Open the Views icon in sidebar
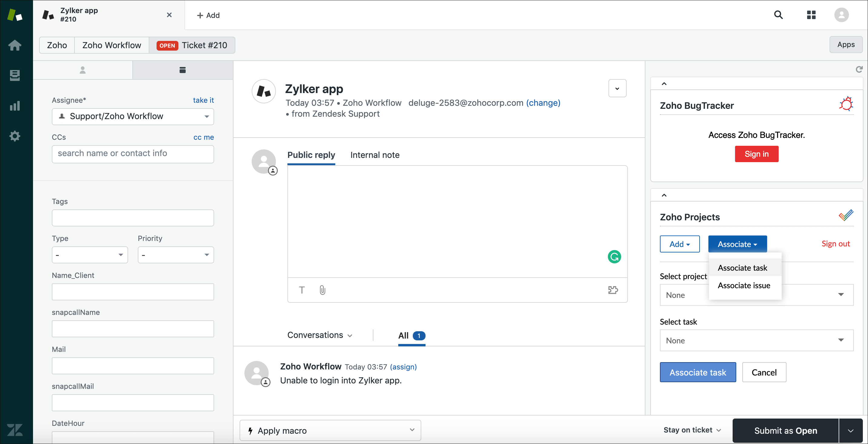Viewport: 868px width, 444px height. [15, 75]
